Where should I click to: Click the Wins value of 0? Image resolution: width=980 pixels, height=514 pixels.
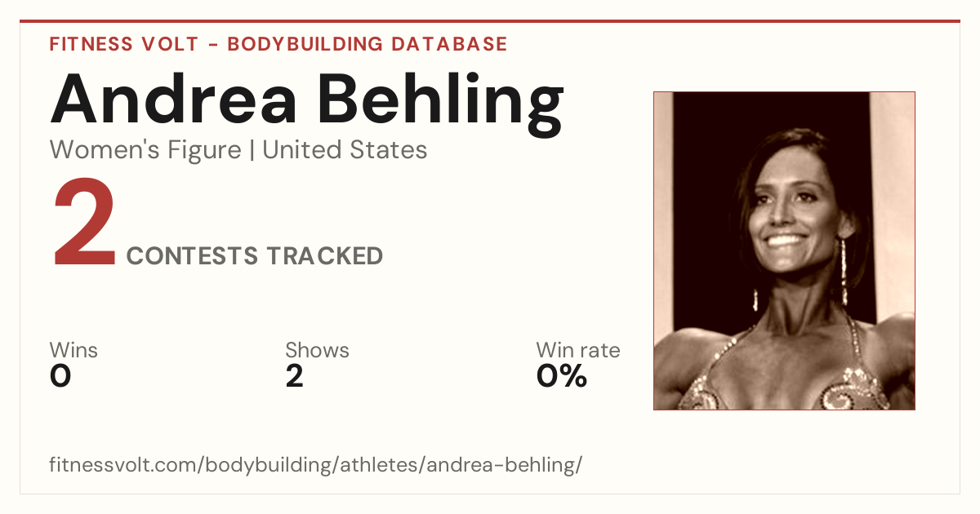60,376
